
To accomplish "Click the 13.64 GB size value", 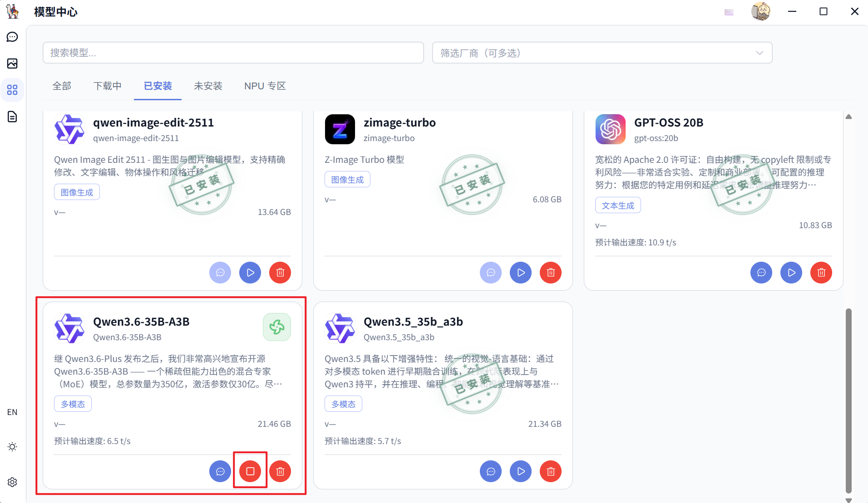I will coord(274,212).
